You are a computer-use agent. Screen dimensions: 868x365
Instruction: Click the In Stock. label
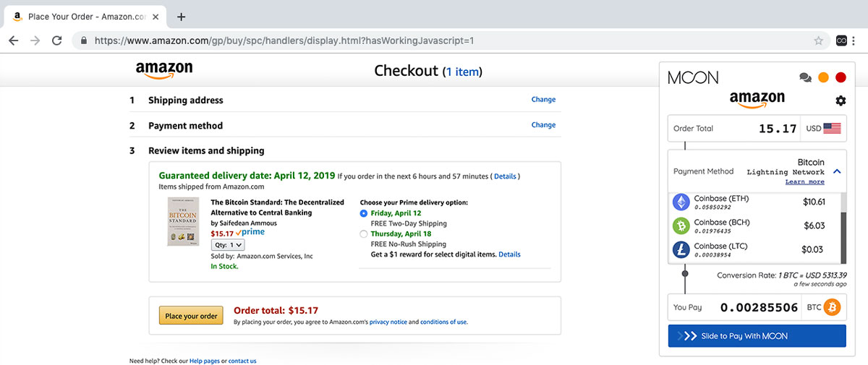(x=224, y=266)
